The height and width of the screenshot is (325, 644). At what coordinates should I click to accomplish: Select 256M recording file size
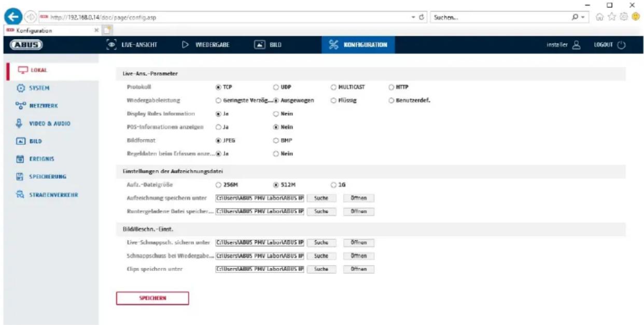click(x=218, y=185)
